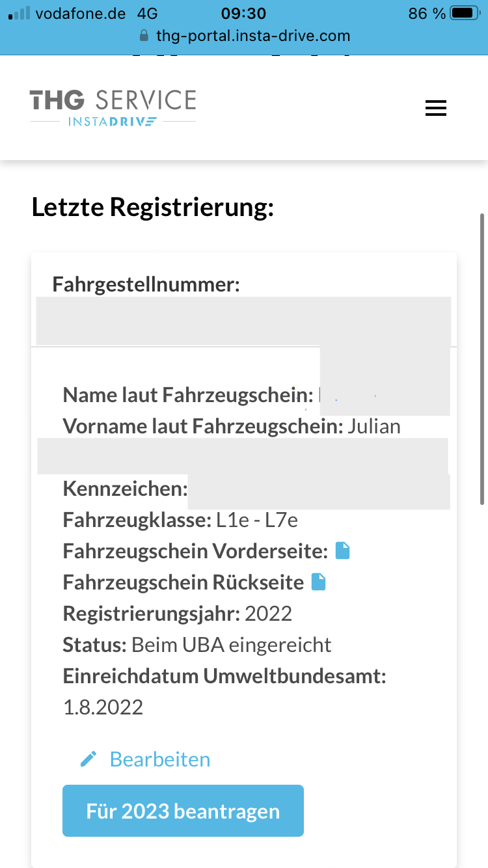Click the THG Service InstaDrive logo

pyautogui.click(x=113, y=107)
